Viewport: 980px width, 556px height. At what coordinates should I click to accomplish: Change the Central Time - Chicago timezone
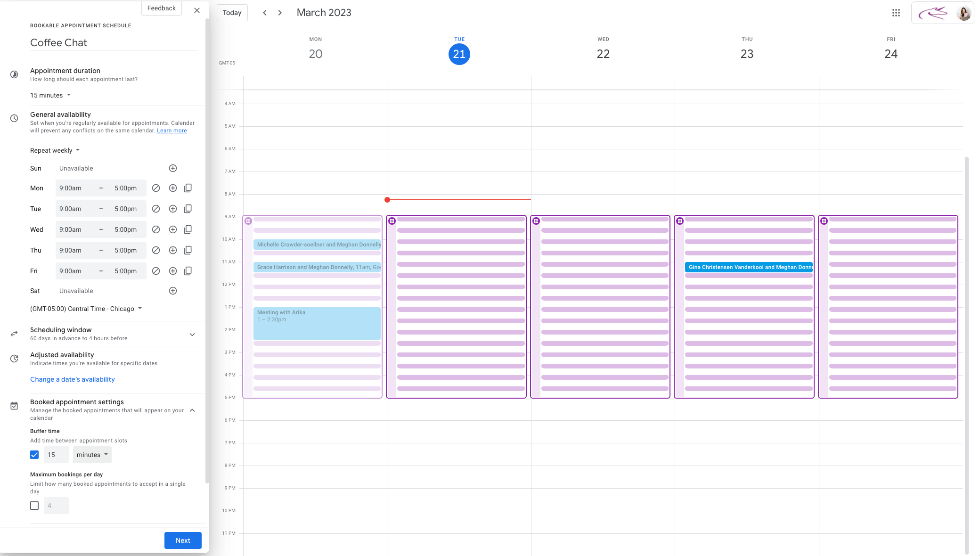86,309
